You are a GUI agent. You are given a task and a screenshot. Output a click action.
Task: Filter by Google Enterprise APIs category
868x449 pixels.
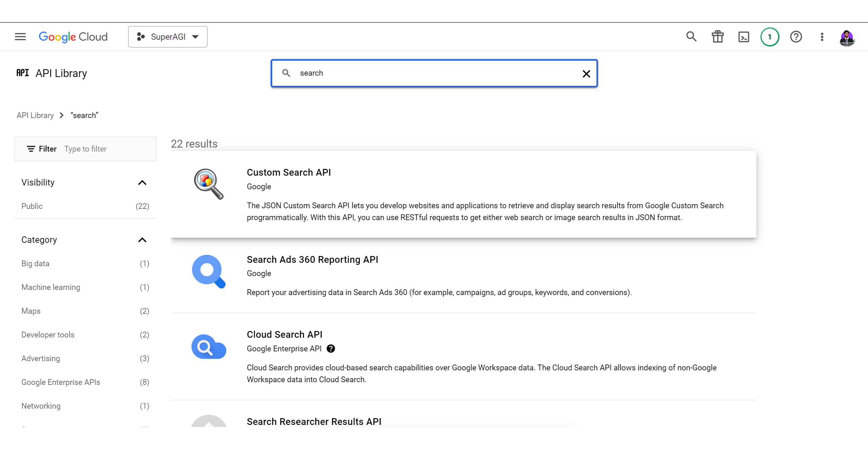[61, 382]
